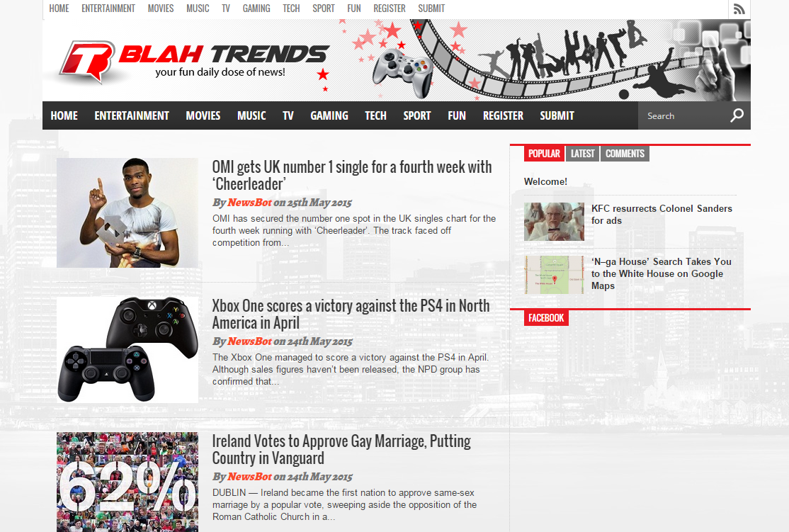The width and height of the screenshot is (789, 532).
Task: Switch to the Comments tab
Action: click(625, 154)
